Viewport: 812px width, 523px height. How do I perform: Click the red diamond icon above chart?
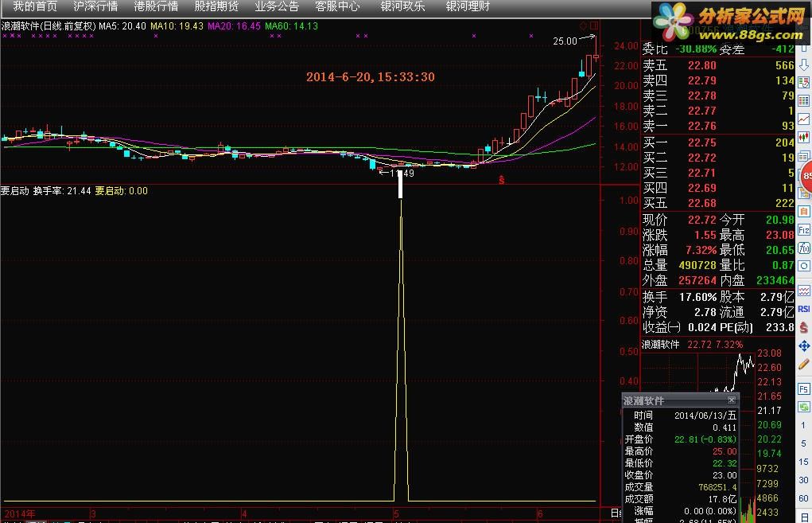(x=584, y=25)
